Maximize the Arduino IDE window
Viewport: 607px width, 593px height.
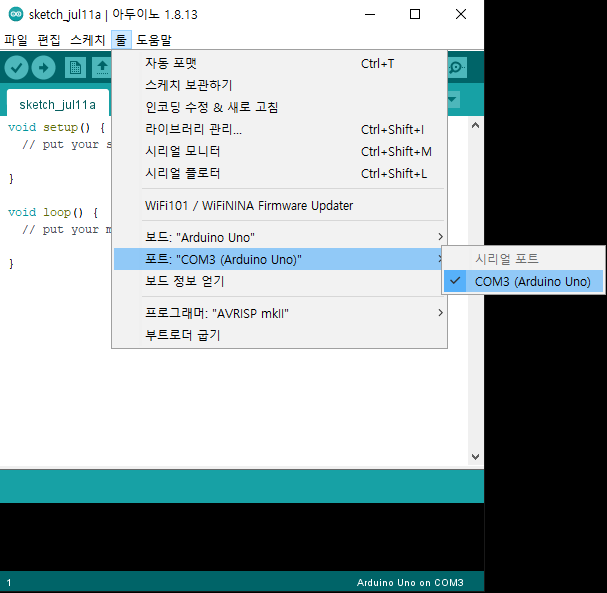pyautogui.click(x=415, y=14)
